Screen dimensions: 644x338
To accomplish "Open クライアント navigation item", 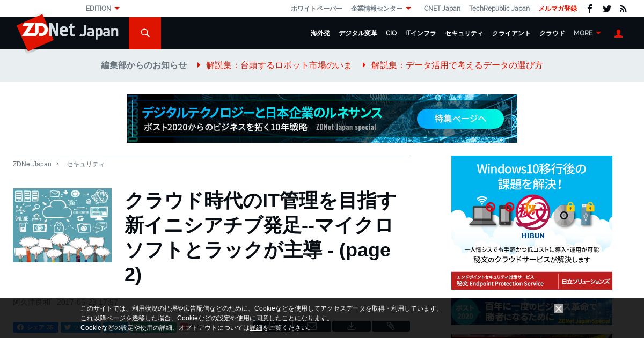I will tap(511, 33).
